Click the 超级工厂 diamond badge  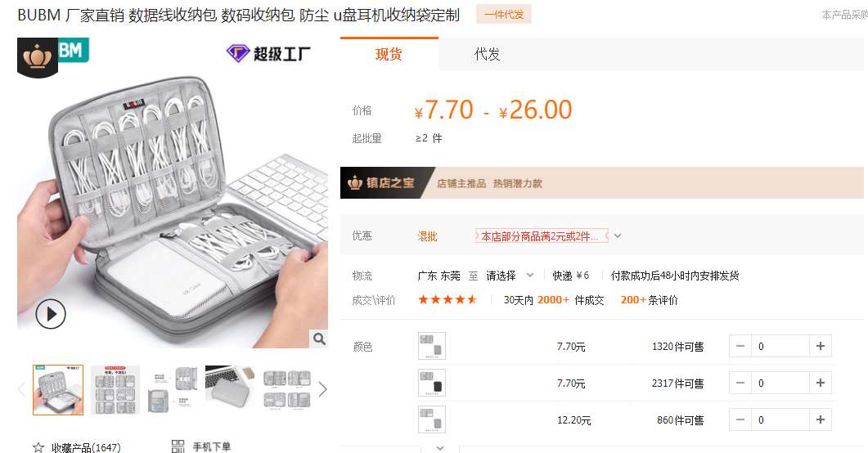click(x=268, y=54)
